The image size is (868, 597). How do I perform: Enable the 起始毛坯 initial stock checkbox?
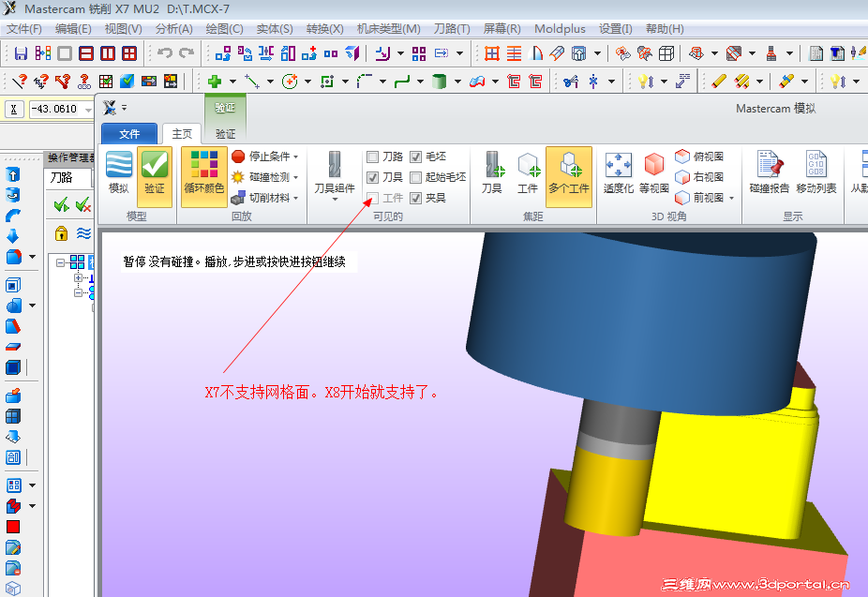pyautogui.click(x=416, y=178)
